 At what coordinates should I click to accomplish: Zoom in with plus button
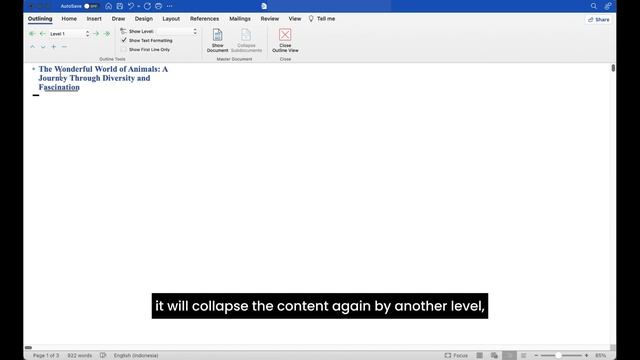point(587,356)
